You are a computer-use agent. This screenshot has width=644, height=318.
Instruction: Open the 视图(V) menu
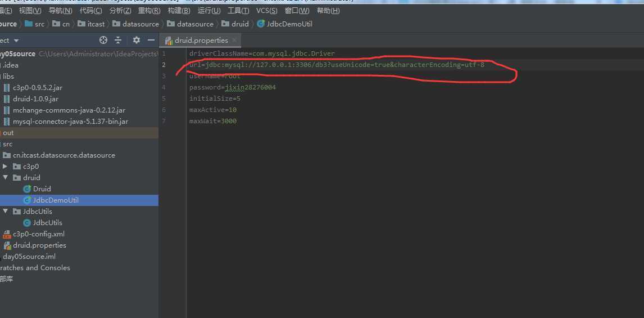[x=30, y=11]
